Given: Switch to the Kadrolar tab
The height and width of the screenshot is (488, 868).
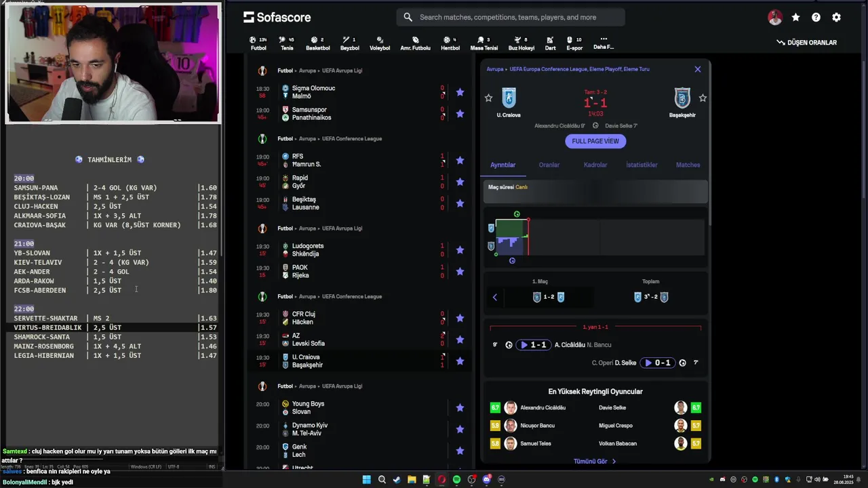Looking at the screenshot, I should click(595, 165).
